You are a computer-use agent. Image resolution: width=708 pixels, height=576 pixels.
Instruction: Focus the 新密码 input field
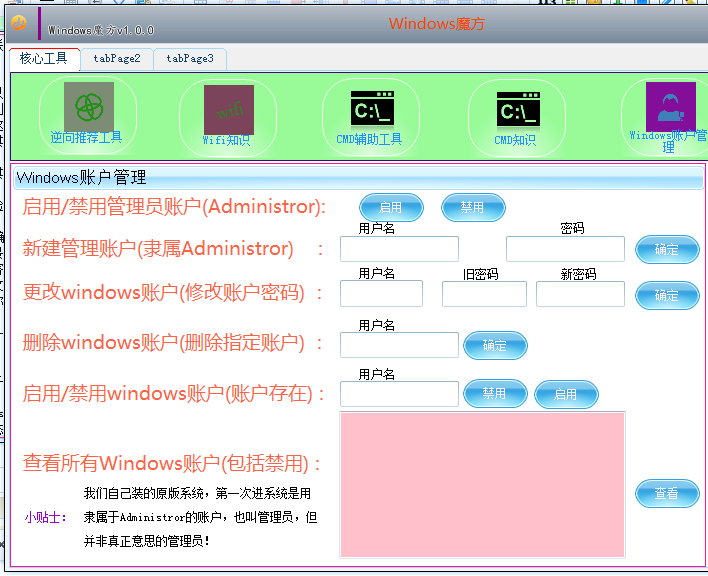tap(580, 294)
